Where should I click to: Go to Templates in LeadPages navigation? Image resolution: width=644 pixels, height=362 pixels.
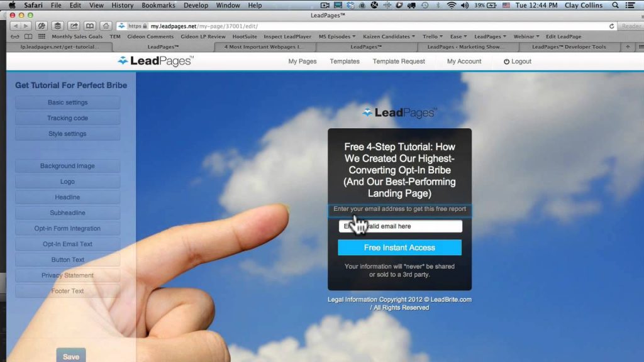[x=345, y=62]
